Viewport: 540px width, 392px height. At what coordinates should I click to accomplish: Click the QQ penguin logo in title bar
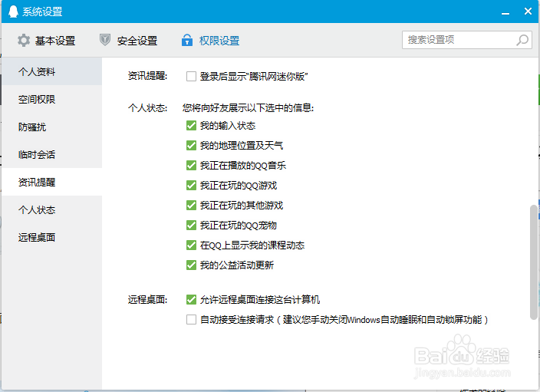click(14, 12)
